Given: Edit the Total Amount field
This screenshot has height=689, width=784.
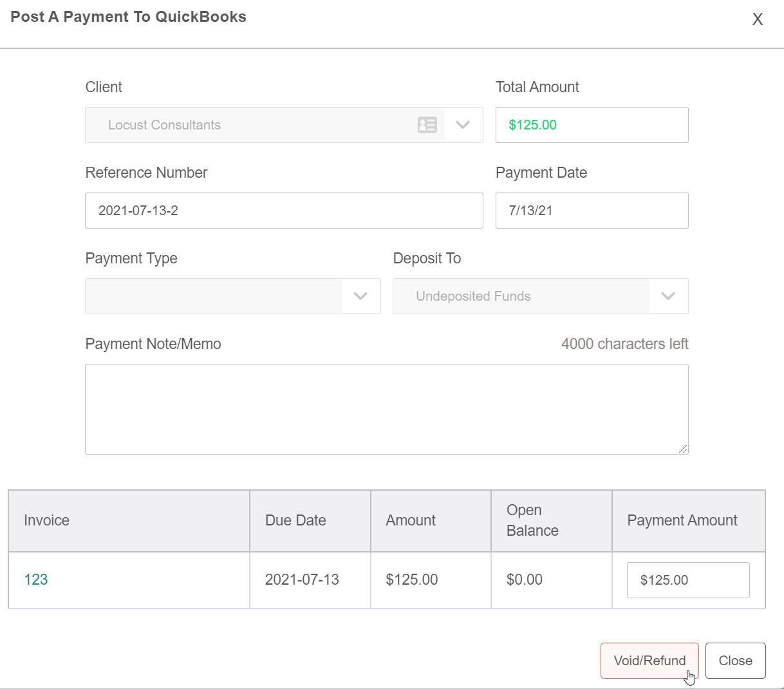Looking at the screenshot, I should pyautogui.click(x=592, y=125).
